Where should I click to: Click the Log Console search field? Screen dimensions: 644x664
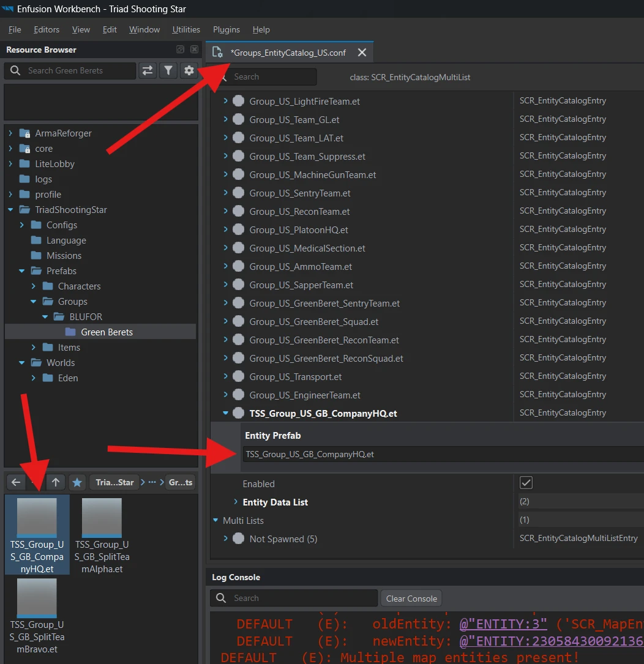[x=294, y=598]
